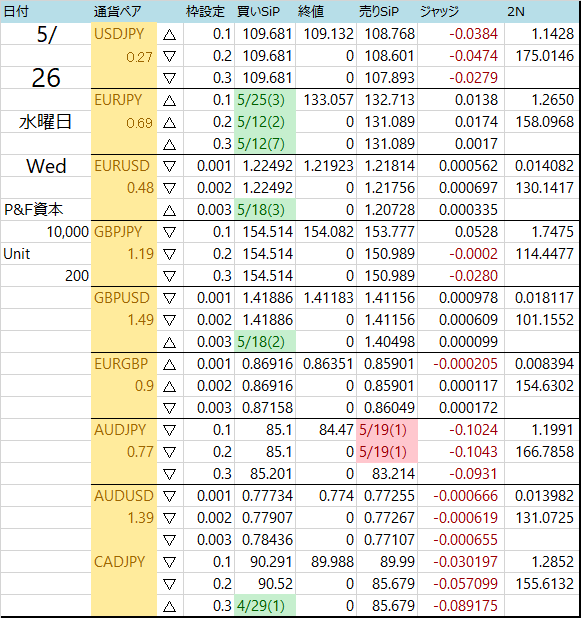Image resolution: width=581 pixels, height=618 pixels.
Task: Click the down triangle in AUDUSD 0.78436 row
Action: [169, 541]
